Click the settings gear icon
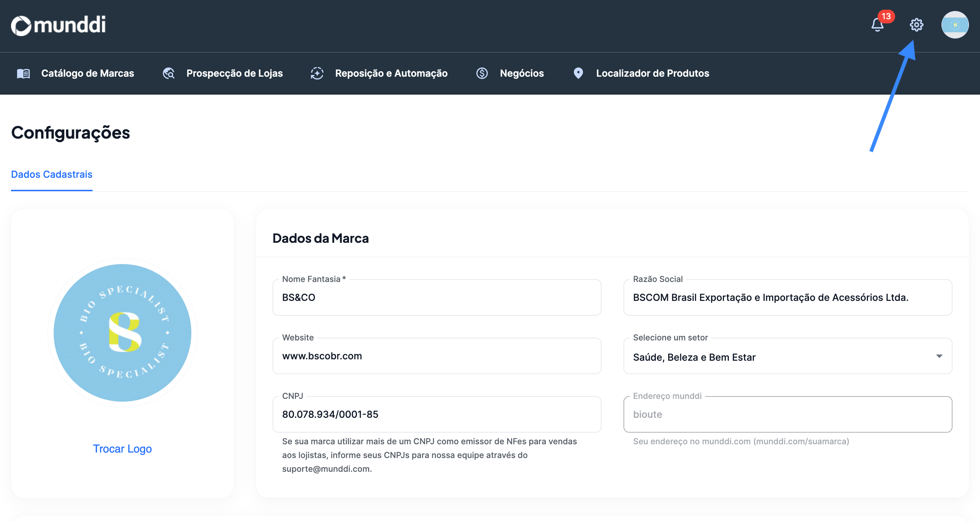Viewport: 980px width, 522px height. click(x=916, y=25)
